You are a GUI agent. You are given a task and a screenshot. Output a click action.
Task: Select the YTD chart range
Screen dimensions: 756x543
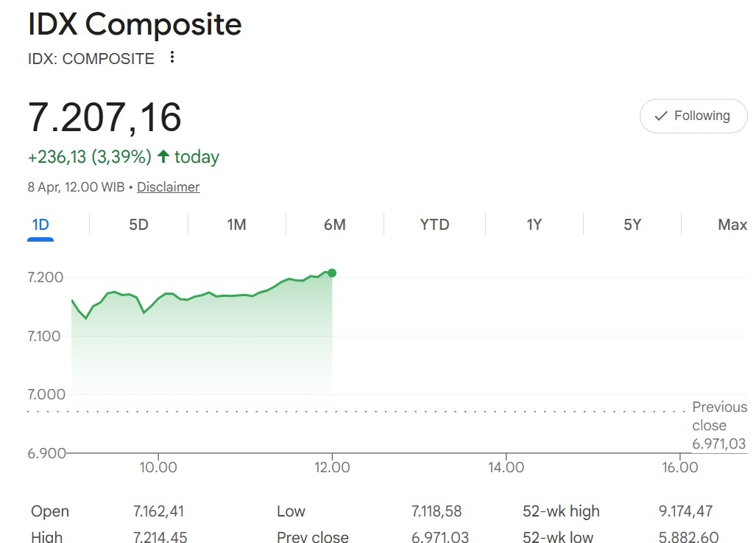point(434,225)
